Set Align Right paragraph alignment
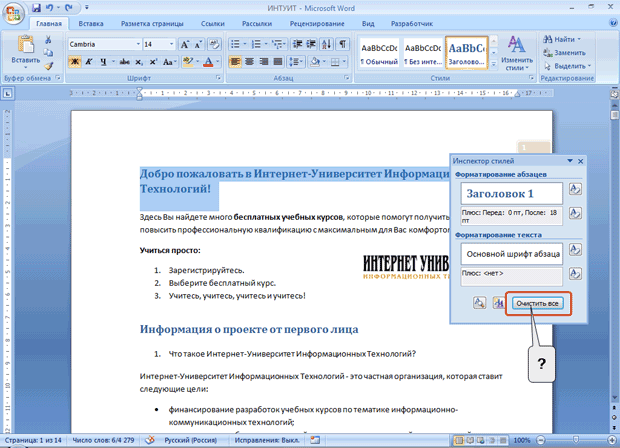This screenshot has width=620, height=448. coord(264,62)
